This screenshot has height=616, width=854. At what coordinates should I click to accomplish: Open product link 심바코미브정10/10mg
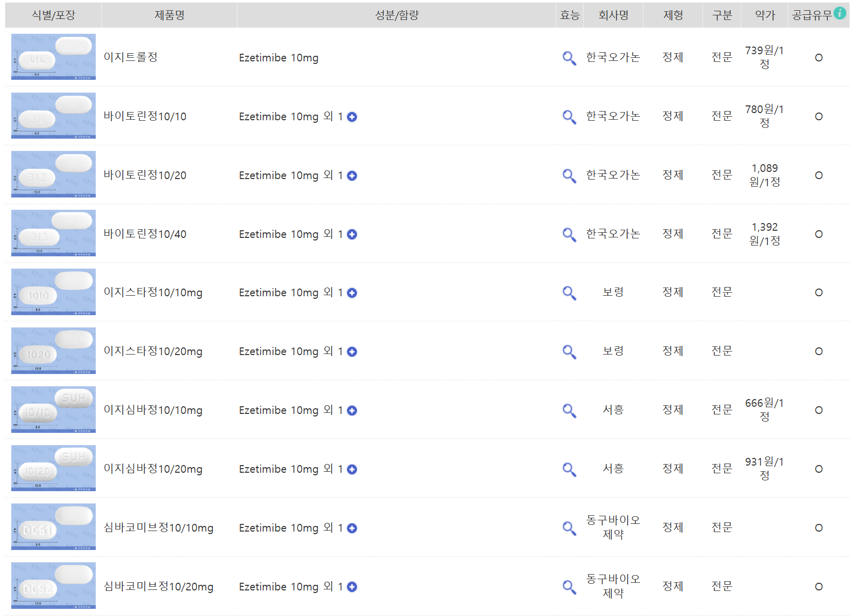pos(159,528)
